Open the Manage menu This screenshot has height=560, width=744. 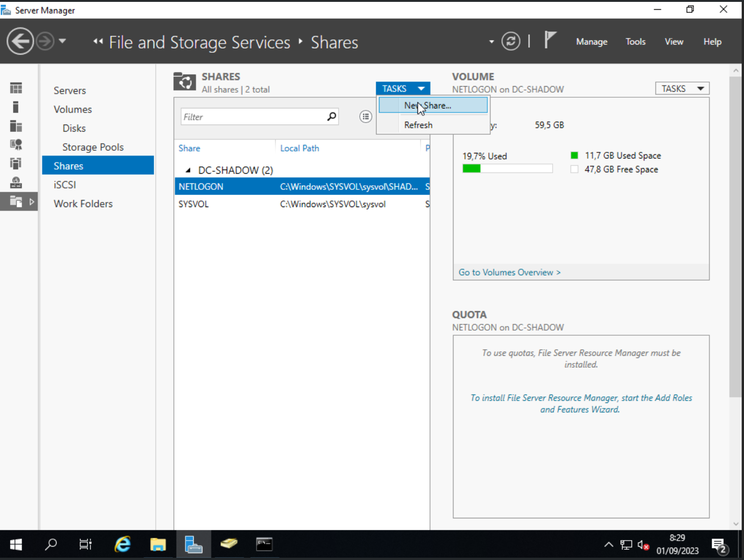[592, 42]
